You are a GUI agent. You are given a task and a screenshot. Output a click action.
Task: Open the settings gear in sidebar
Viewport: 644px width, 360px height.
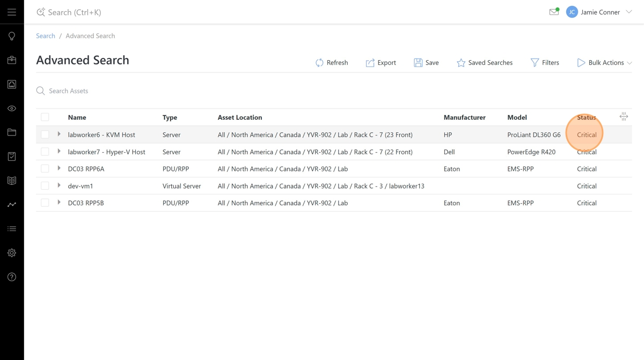click(x=12, y=253)
